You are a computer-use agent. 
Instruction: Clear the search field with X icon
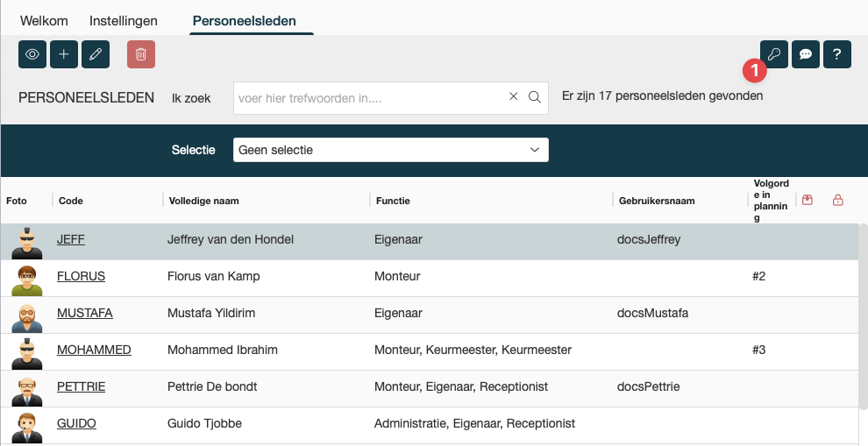[x=514, y=97]
